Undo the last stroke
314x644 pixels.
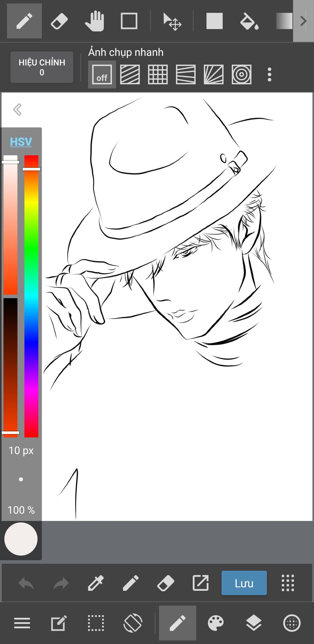click(26, 583)
